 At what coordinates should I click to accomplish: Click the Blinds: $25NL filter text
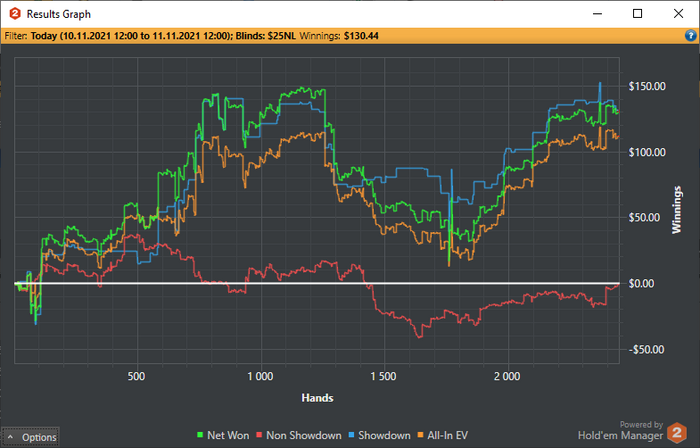coord(266,36)
